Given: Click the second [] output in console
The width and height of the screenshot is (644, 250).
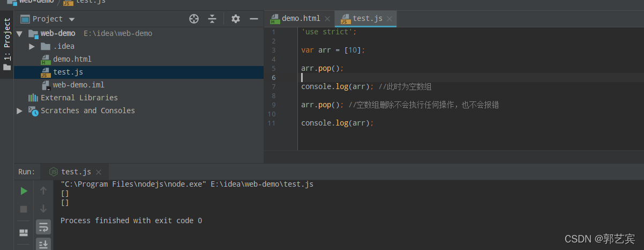Looking at the screenshot, I should tap(65, 202).
